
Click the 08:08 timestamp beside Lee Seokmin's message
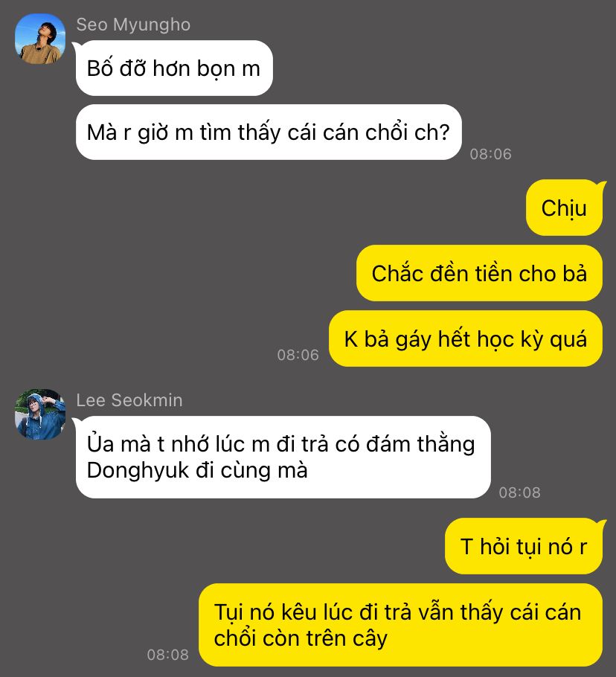tap(520, 492)
